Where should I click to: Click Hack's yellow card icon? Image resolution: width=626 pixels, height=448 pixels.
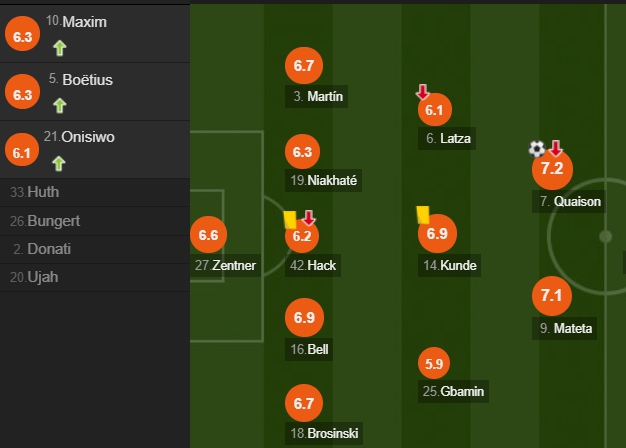click(290, 220)
